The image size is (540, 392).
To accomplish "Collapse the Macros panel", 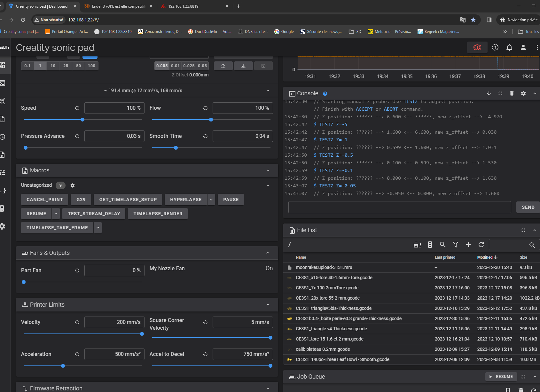I will point(268,170).
